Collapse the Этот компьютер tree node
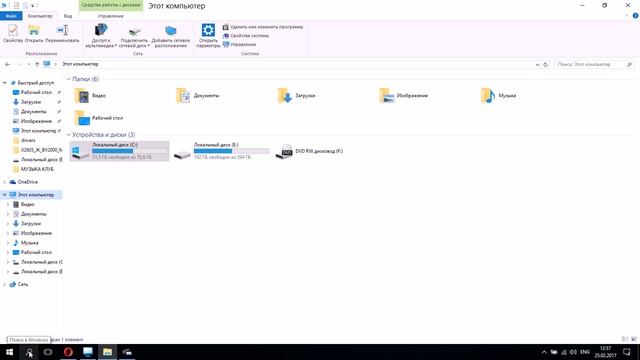 point(5,195)
